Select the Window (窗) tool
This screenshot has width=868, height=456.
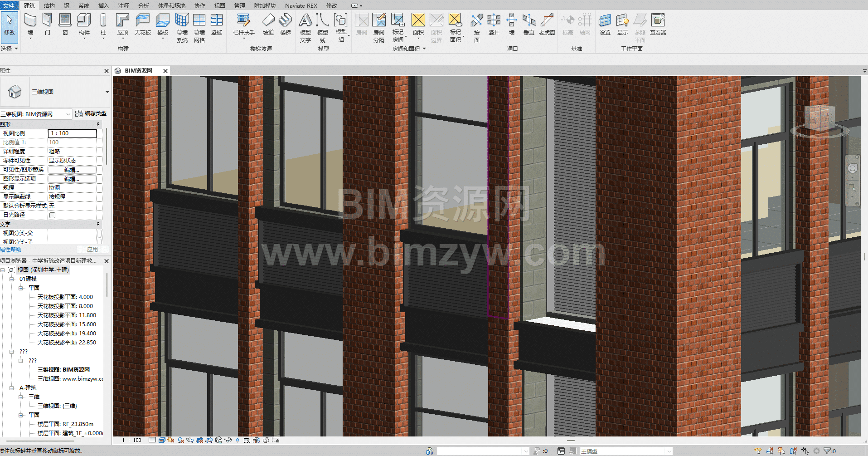(x=65, y=24)
